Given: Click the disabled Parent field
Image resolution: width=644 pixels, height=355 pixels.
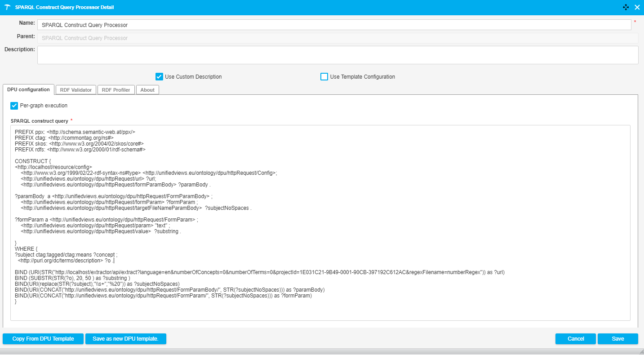Looking at the screenshot, I should point(338,38).
